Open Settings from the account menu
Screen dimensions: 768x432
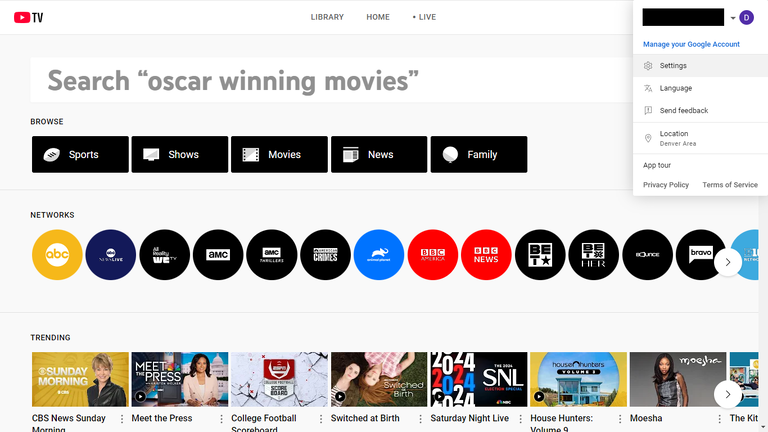click(x=700, y=66)
